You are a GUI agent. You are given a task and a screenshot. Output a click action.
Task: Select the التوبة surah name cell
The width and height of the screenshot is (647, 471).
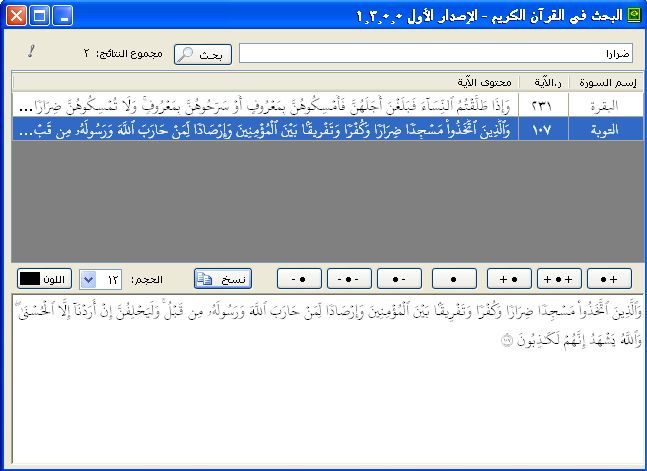606,129
